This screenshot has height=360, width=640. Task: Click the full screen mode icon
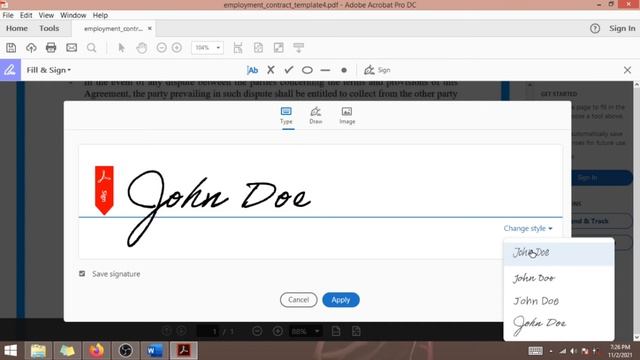point(279,48)
